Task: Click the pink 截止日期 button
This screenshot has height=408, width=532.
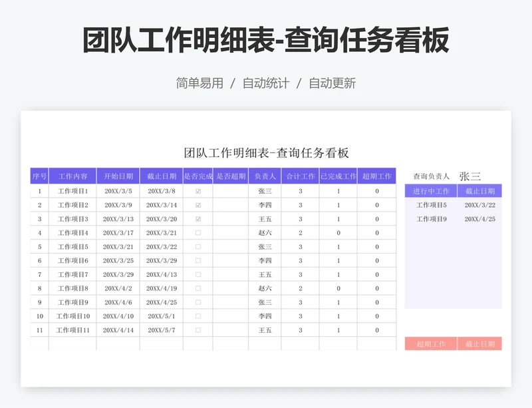Action: [482, 341]
